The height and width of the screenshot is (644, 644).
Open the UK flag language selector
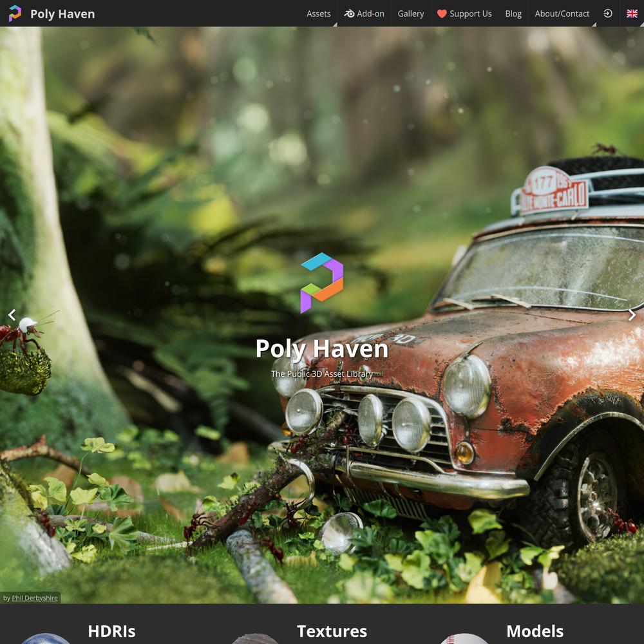(632, 14)
